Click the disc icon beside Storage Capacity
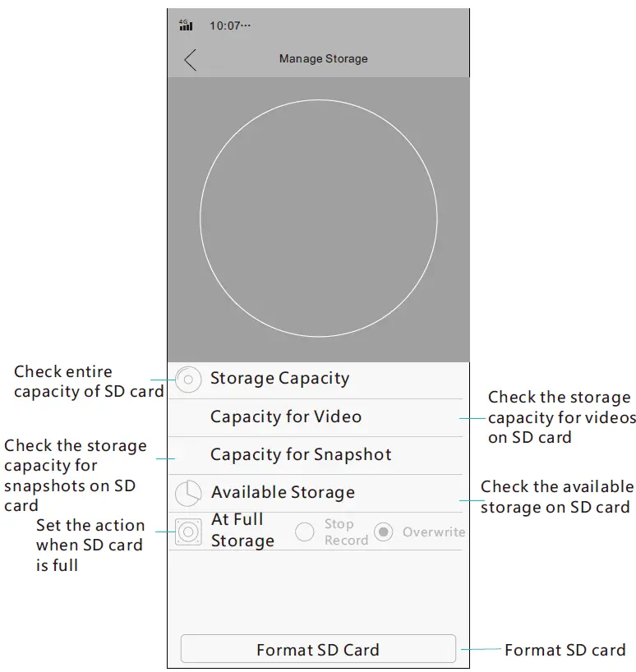 (188, 380)
